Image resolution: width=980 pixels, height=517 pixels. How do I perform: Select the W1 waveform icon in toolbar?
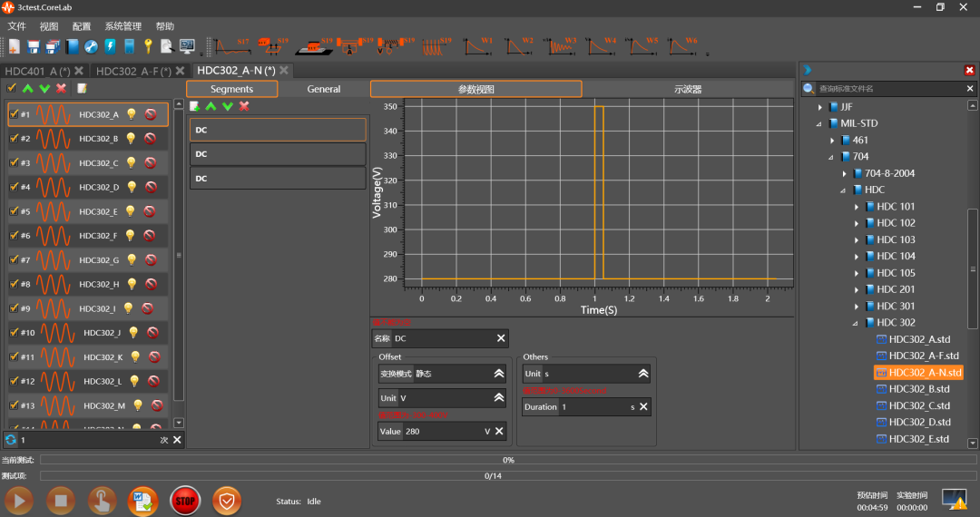click(x=477, y=45)
